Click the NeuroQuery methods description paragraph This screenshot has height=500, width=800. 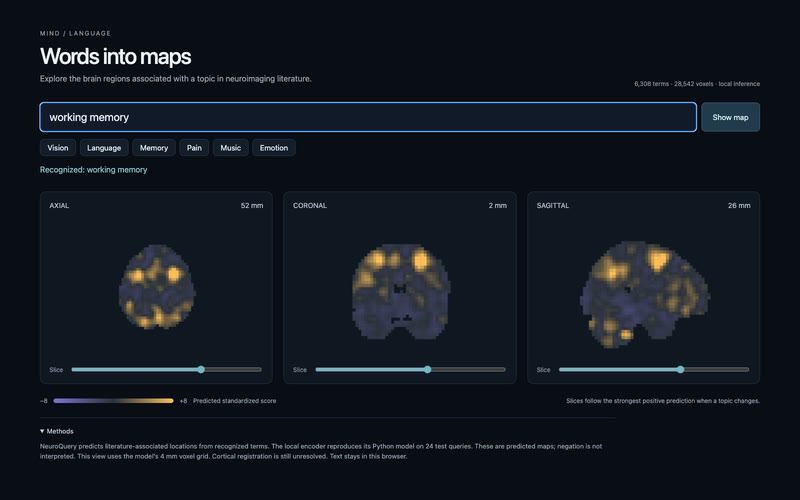tap(321, 451)
